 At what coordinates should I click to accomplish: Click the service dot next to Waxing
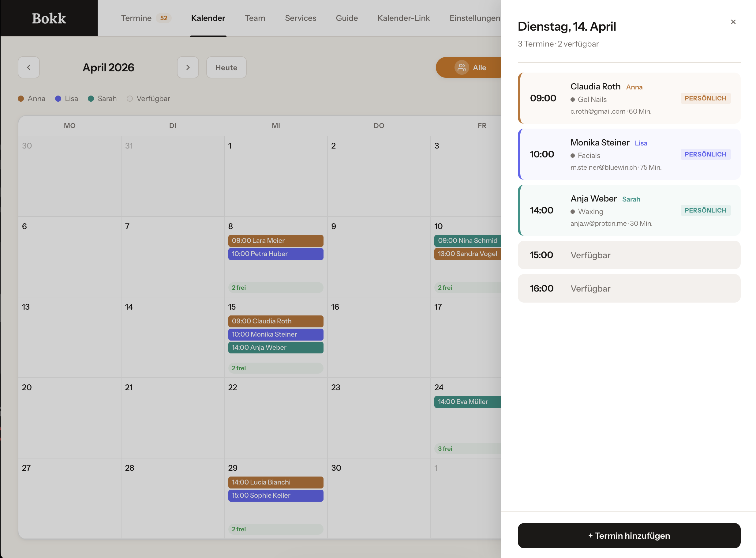pyautogui.click(x=573, y=211)
